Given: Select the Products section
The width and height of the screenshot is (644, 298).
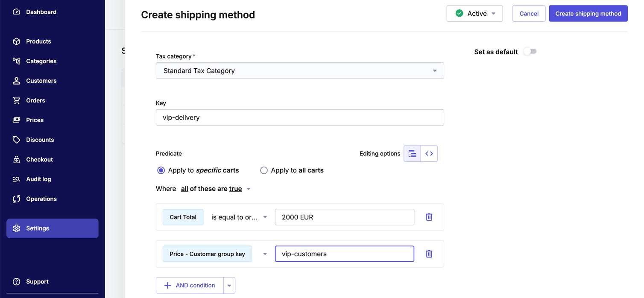Looking at the screenshot, I should coord(38,41).
